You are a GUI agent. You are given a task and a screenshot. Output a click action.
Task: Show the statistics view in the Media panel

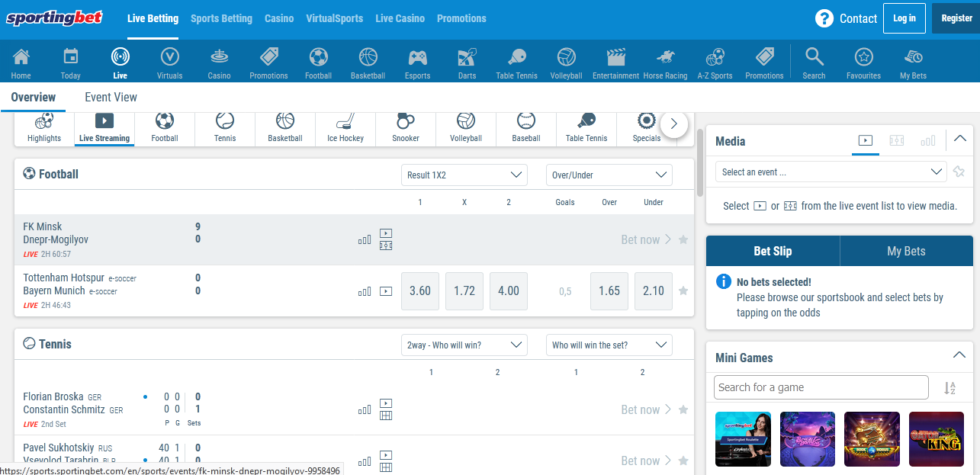coord(928,140)
